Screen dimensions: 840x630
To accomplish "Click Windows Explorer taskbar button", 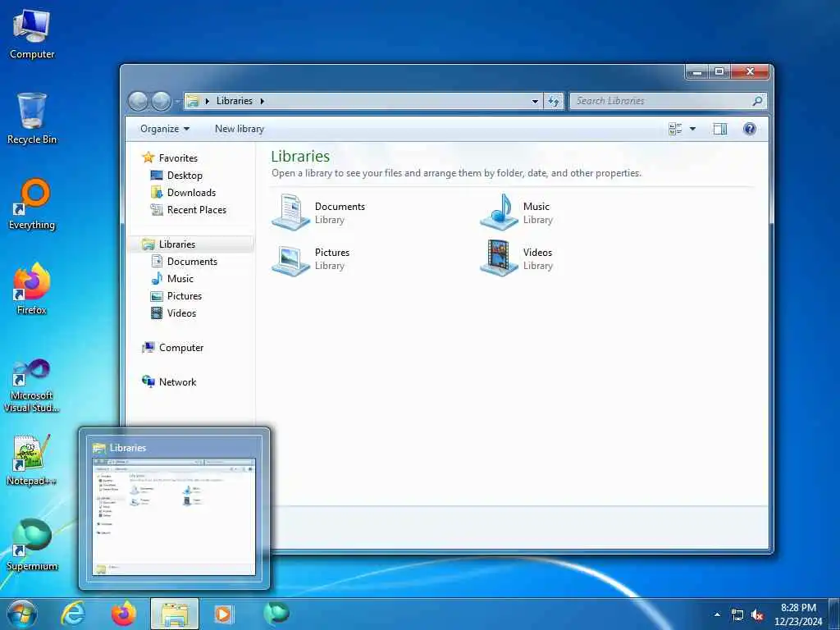I will (175, 614).
